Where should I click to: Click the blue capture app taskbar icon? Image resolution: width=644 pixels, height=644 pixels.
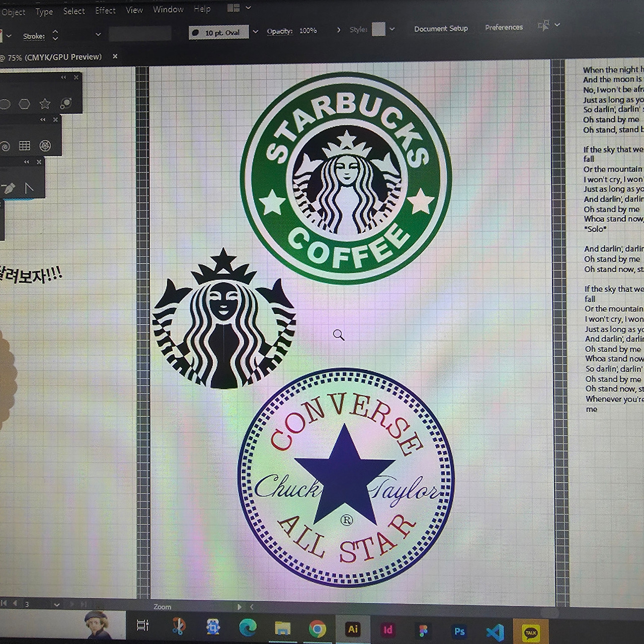point(213,627)
